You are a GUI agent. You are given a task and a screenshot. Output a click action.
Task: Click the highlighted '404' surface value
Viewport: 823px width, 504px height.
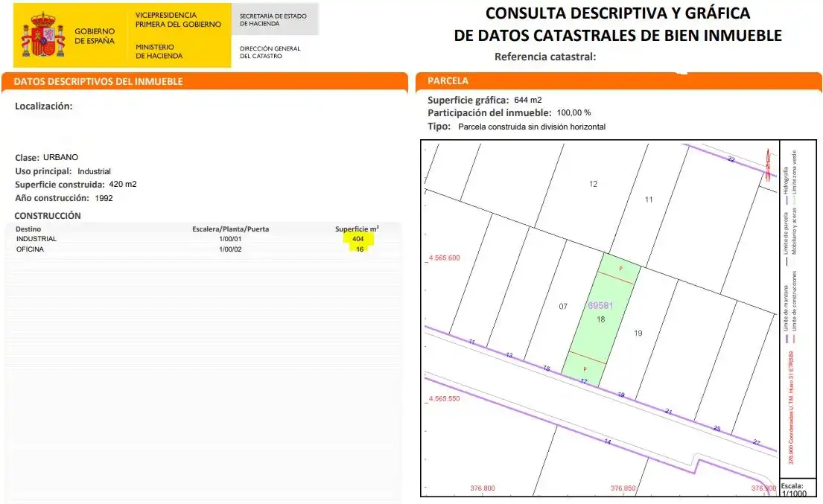click(358, 239)
